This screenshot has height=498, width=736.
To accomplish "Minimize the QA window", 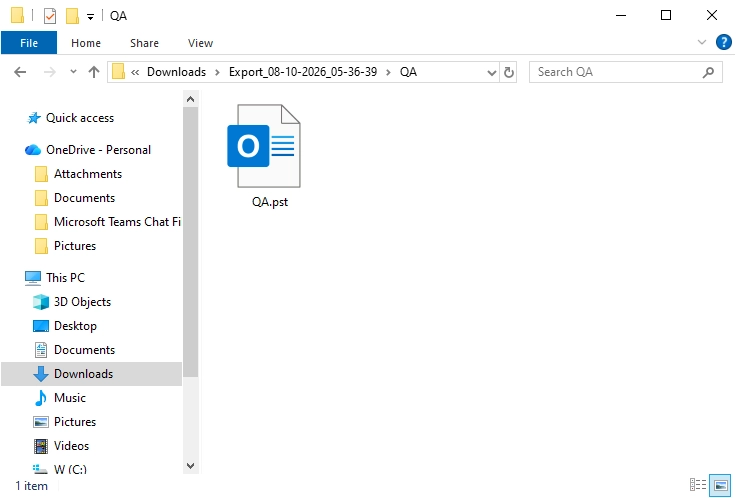I will pyautogui.click(x=621, y=15).
